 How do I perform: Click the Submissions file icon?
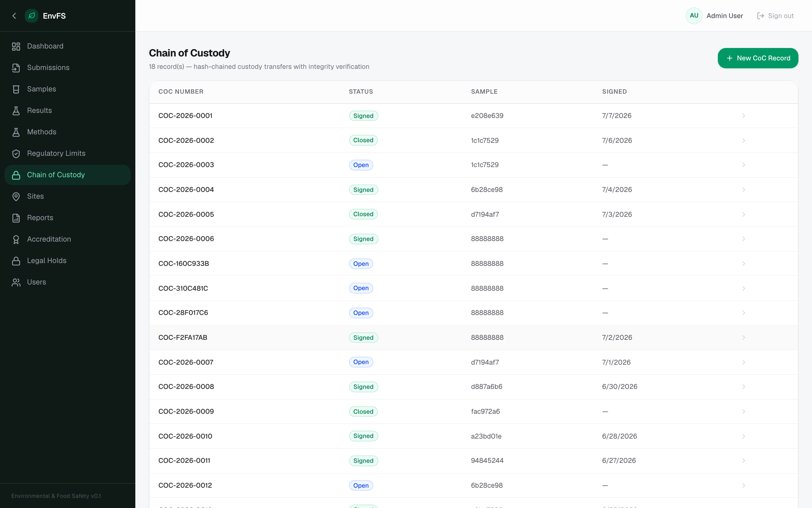point(16,67)
